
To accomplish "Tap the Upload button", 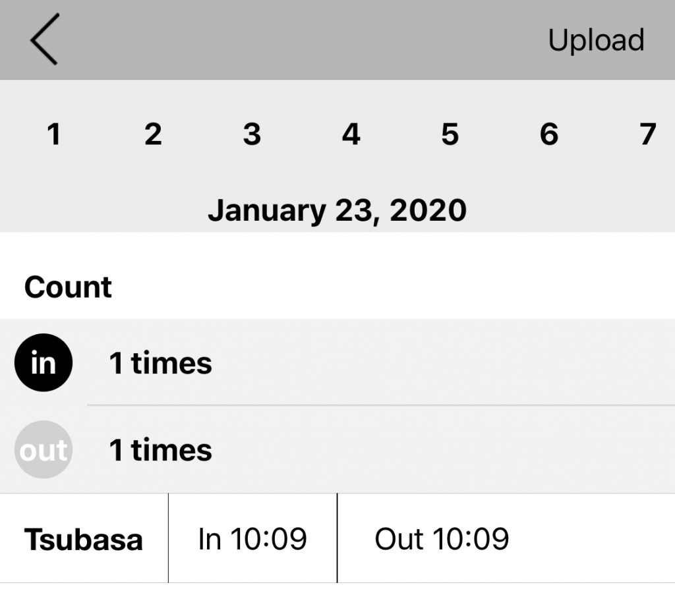I will pyautogui.click(x=595, y=40).
